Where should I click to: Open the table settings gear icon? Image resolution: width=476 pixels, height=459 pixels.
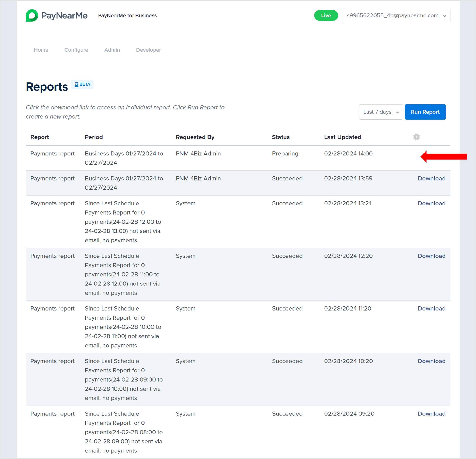[417, 137]
